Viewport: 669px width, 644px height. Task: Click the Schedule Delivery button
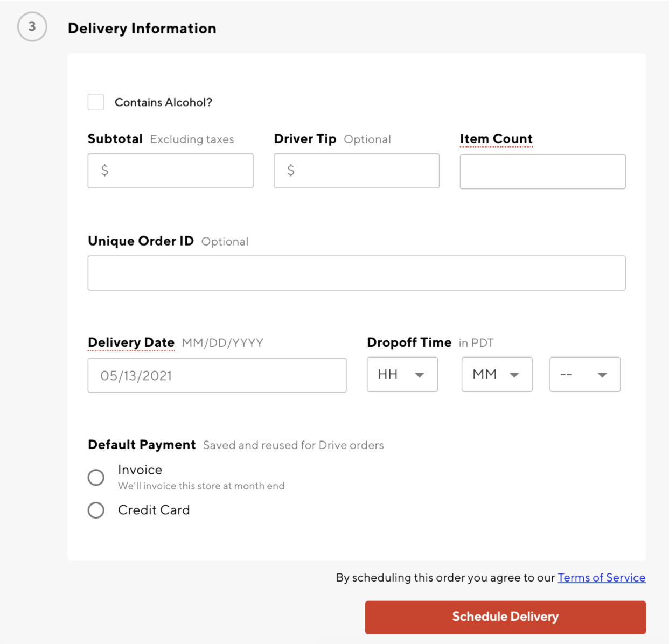click(505, 617)
